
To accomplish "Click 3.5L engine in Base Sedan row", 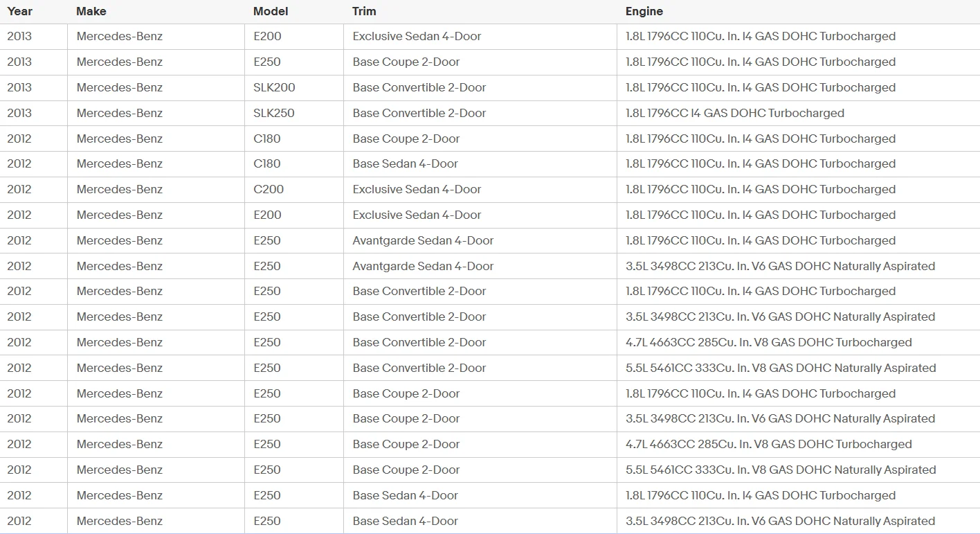I will 781,521.
